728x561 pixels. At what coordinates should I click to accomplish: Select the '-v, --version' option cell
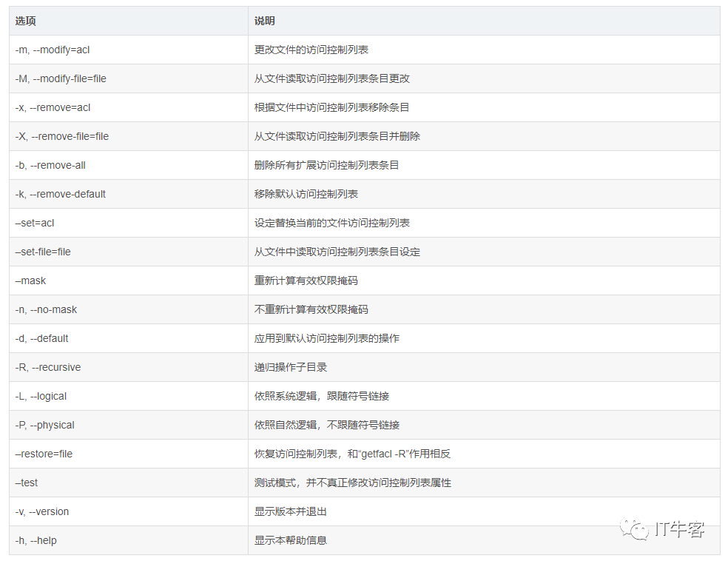point(129,511)
